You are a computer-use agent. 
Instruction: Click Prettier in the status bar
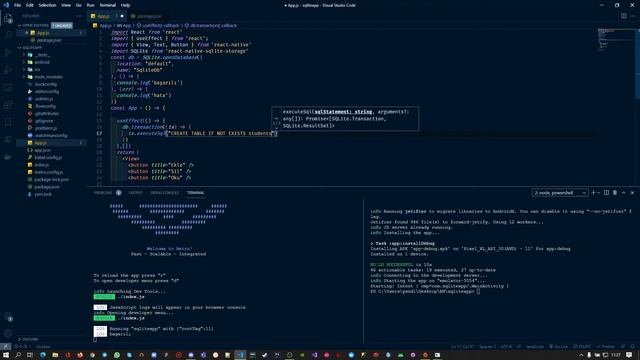tap(606, 347)
